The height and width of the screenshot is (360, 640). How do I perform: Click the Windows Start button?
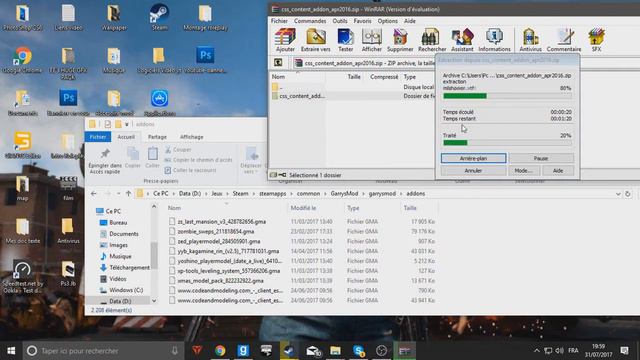coord(11,351)
